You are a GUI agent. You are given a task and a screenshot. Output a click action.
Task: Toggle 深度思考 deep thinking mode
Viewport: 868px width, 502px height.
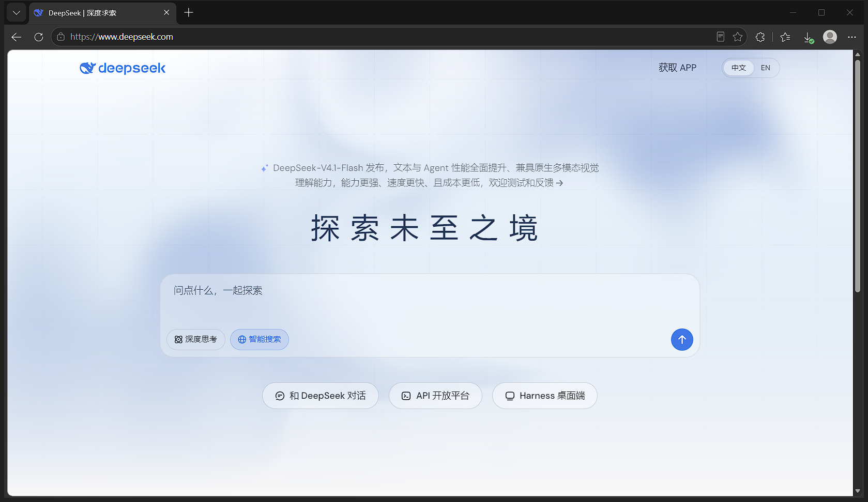196,339
